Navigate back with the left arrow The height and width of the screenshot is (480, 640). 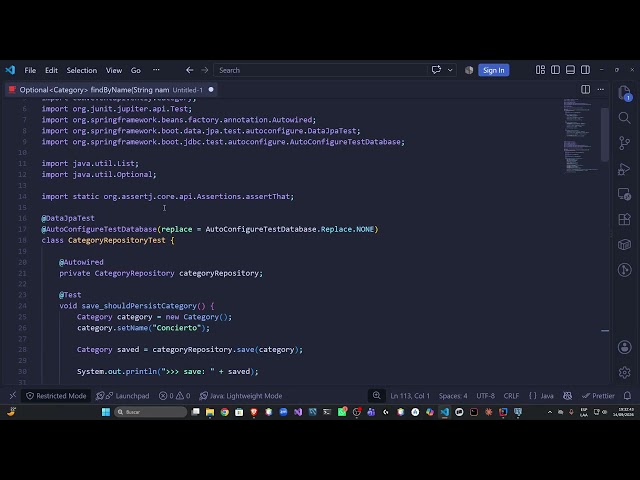click(x=189, y=70)
